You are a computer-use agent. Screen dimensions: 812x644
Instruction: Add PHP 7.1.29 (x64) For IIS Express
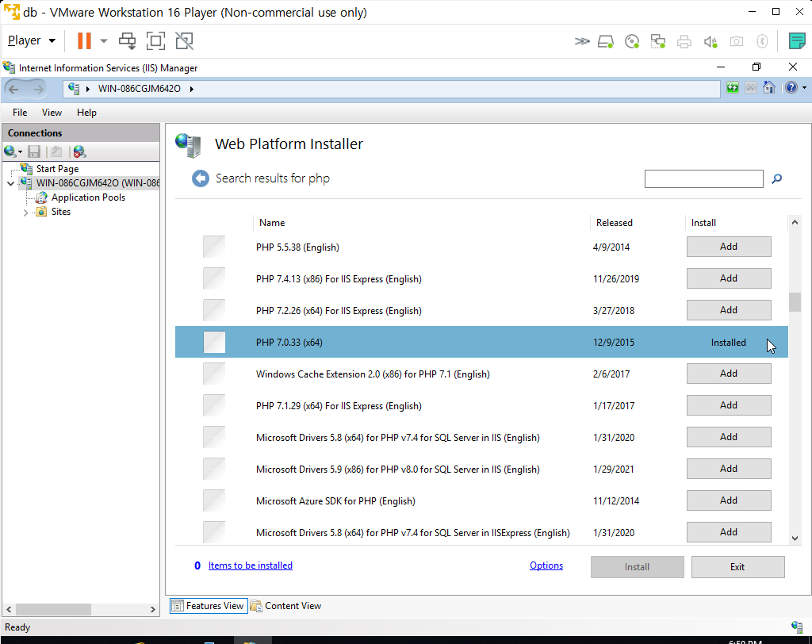point(729,405)
